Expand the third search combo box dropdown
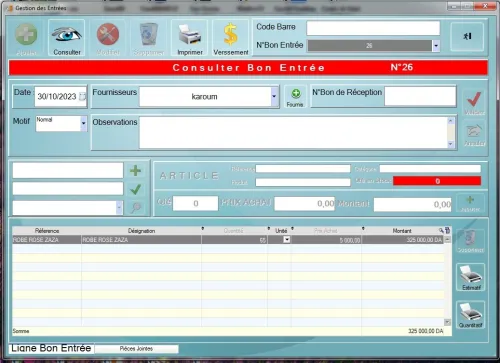Screen dimensions: 500x363 coord(119,208)
